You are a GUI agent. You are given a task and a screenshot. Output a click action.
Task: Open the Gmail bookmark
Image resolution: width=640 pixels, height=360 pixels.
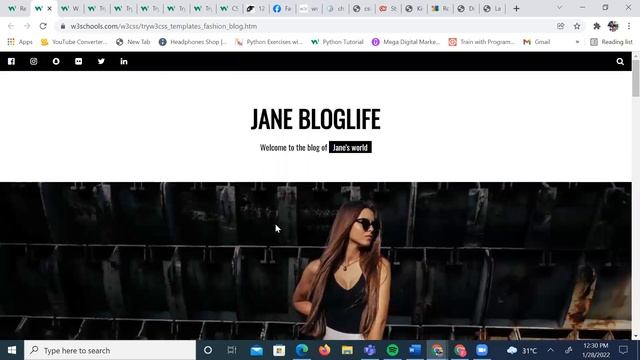(537, 42)
